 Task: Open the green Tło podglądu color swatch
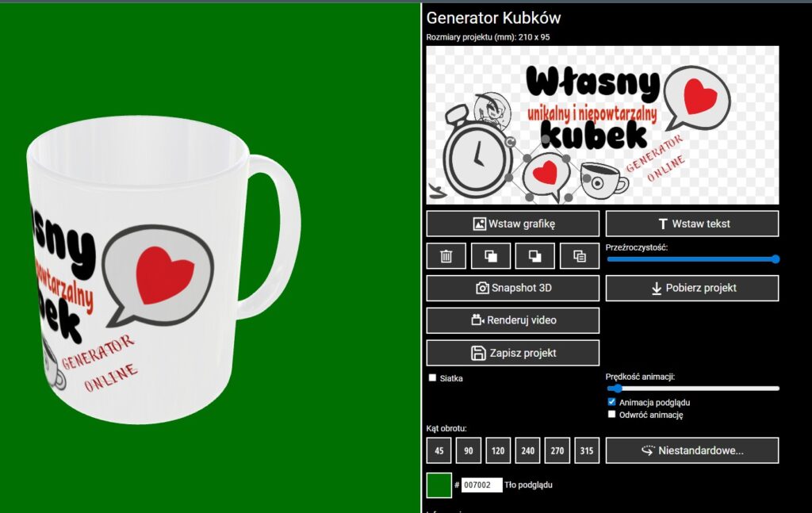pos(439,484)
